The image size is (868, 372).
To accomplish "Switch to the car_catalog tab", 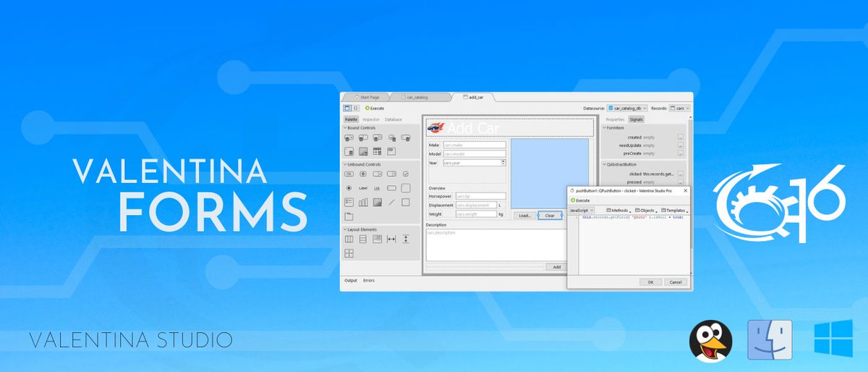I will [x=417, y=97].
